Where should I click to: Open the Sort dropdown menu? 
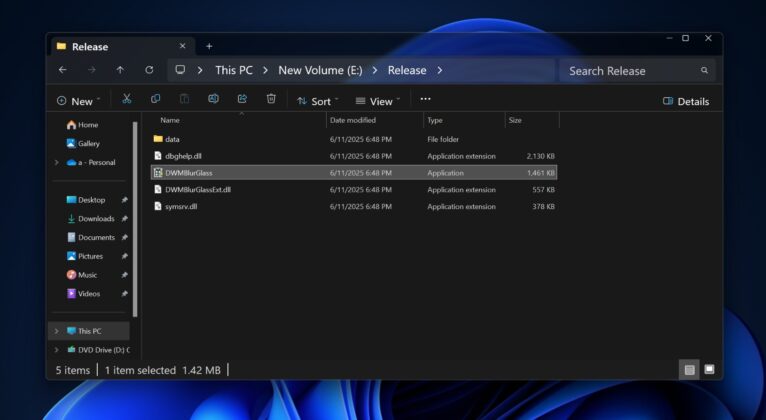point(318,101)
